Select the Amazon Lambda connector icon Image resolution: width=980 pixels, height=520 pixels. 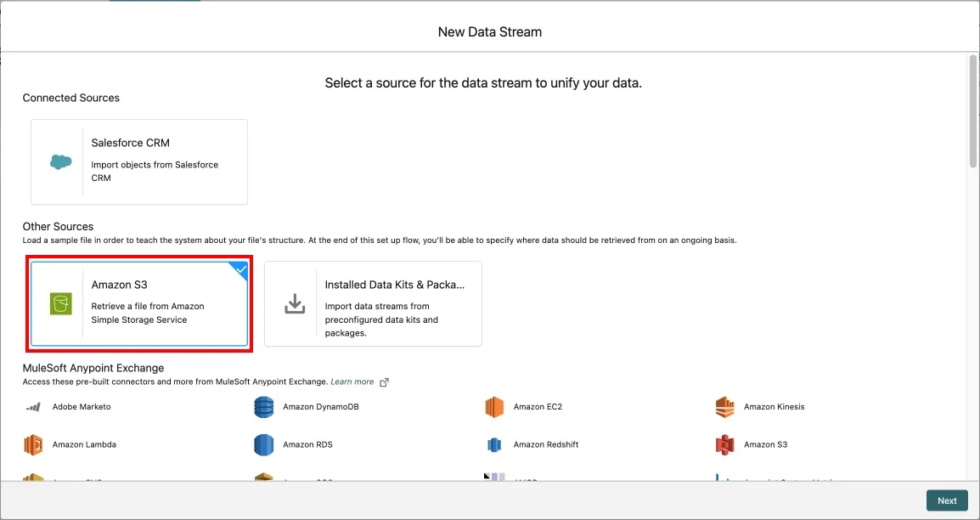pyautogui.click(x=33, y=444)
